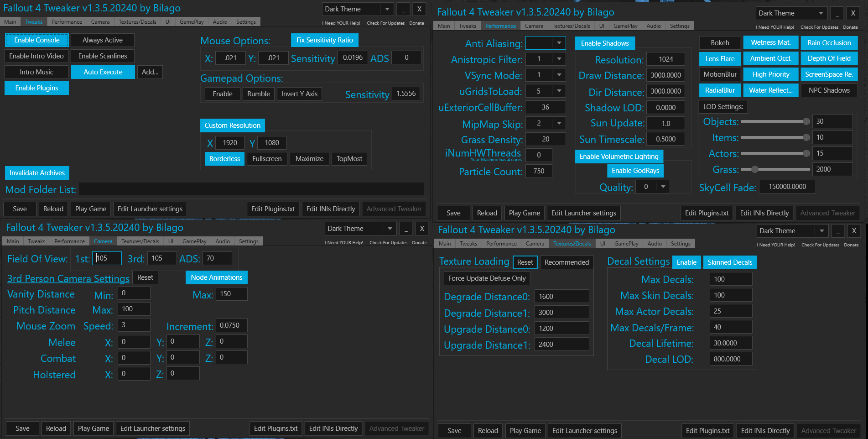Click Edit INIs Directly in Textures/Decals window

click(x=765, y=431)
